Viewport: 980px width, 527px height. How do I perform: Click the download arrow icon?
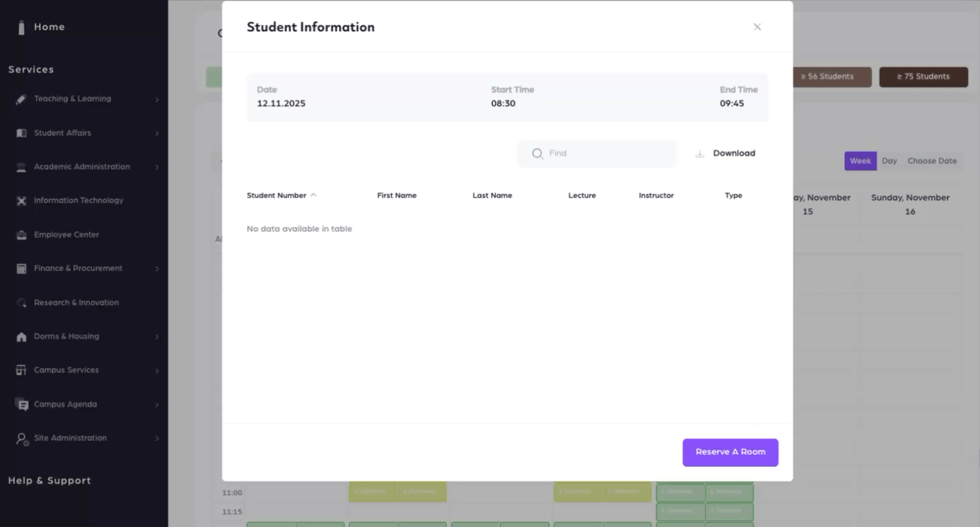[x=700, y=154]
